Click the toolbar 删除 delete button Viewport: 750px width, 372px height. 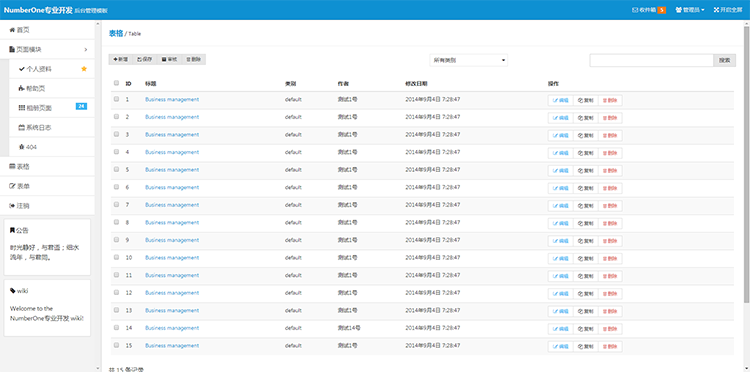tap(194, 59)
